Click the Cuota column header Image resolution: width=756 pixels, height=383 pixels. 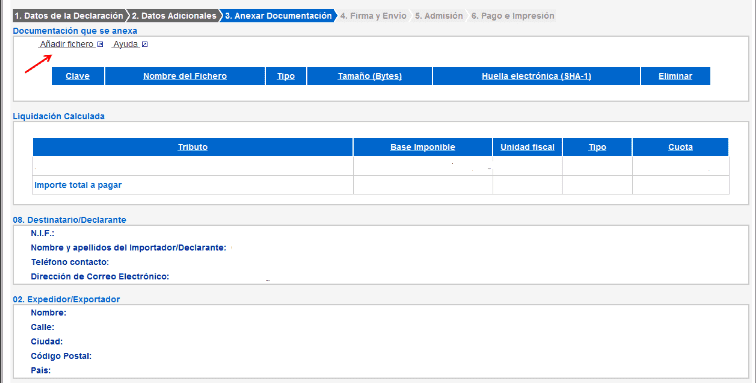pyautogui.click(x=680, y=147)
